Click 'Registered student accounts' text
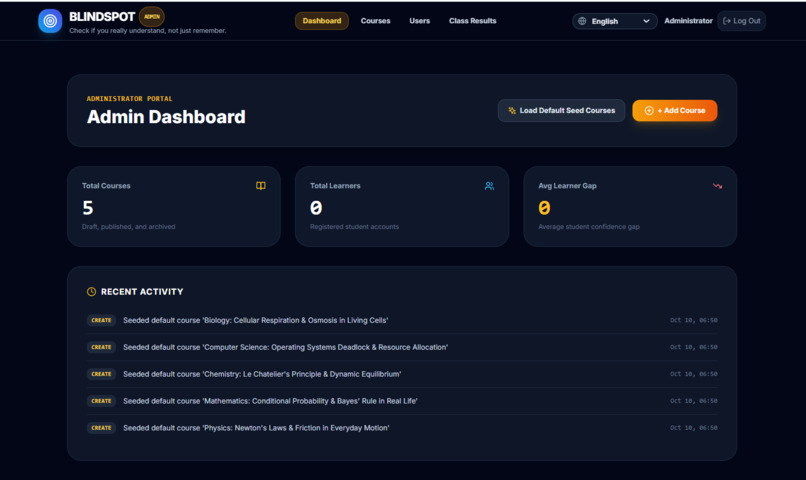806x480 pixels. point(354,227)
